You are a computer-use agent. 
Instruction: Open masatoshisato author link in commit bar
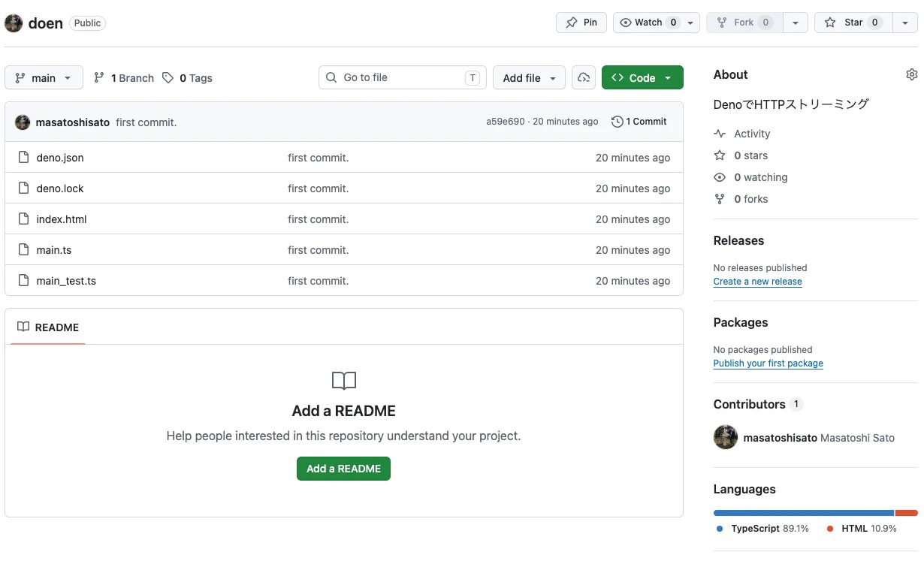[x=73, y=122]
